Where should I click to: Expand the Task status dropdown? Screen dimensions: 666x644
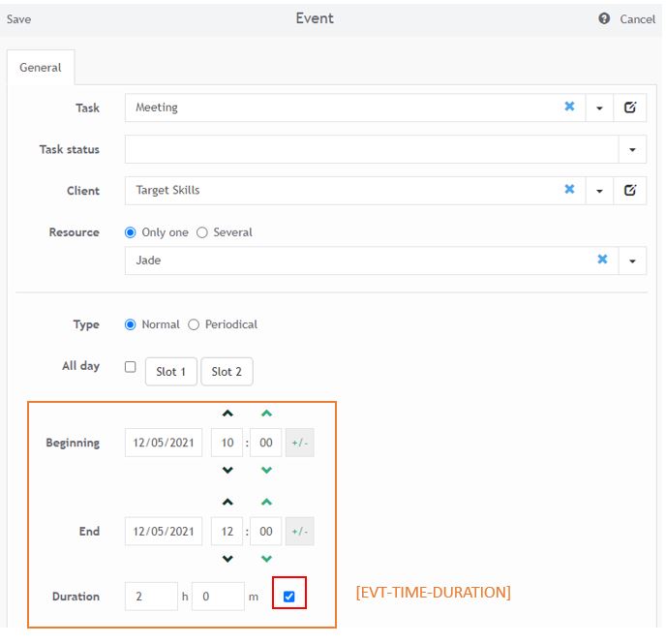(x=632, y=150)
